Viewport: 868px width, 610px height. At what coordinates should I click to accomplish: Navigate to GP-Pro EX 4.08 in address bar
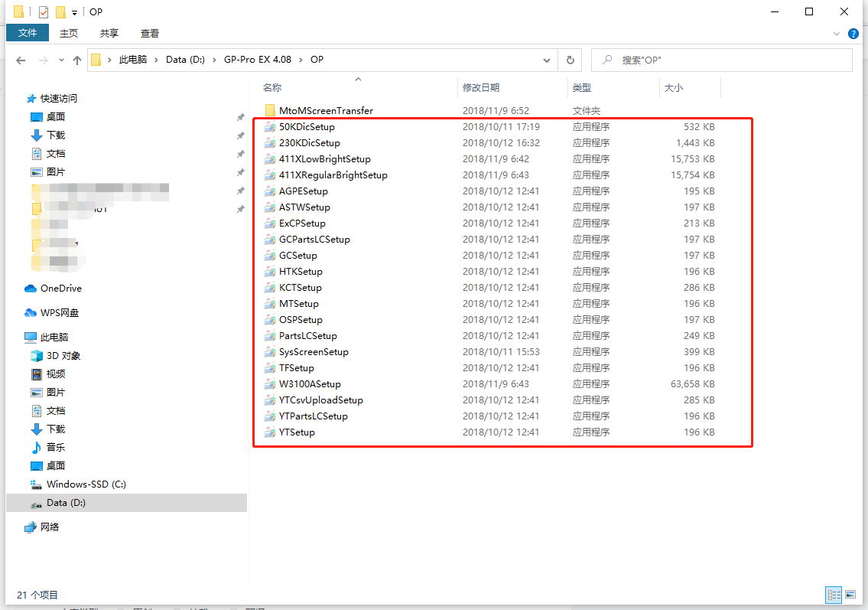coord(258,60)
